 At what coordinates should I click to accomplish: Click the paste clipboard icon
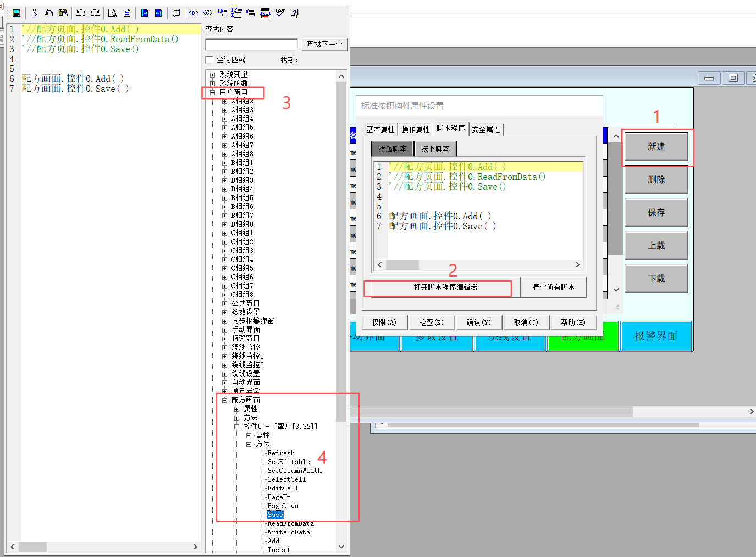coord(63,13)
